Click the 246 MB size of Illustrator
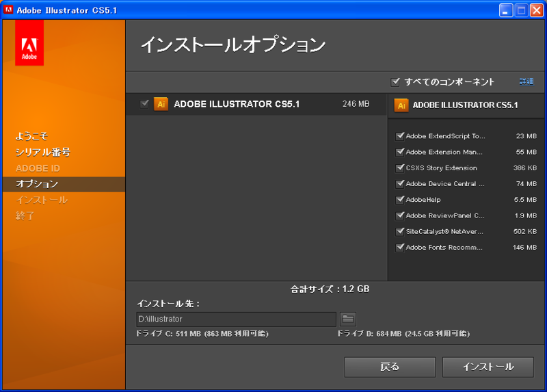547x392 pixels. 356,104
